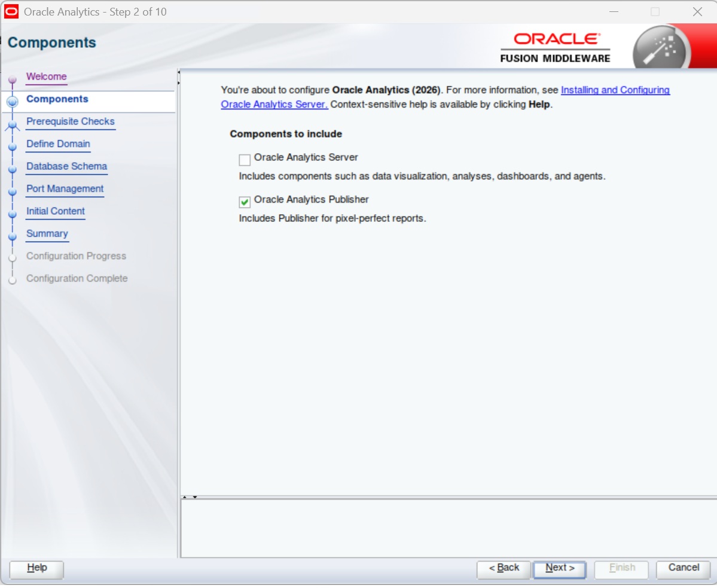Click the Help button
Viewport: 717px width, 588px height.
[36, 569]
